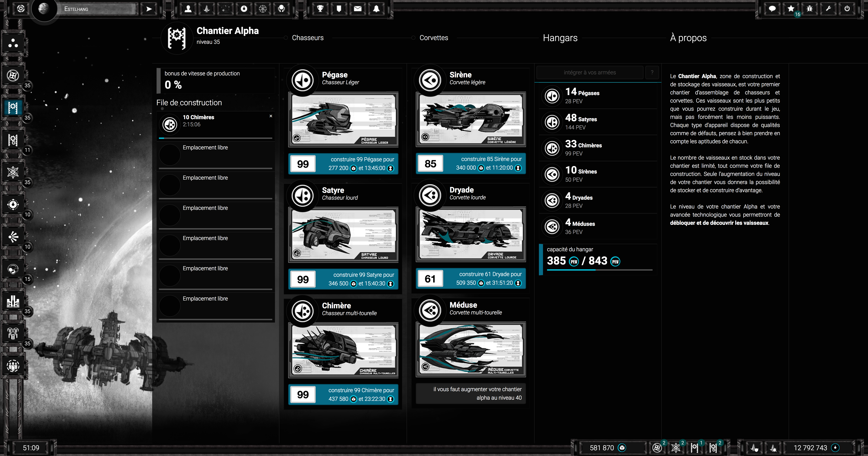Switch to the Hangars section
868x456 pixels.
click(560, 38)
